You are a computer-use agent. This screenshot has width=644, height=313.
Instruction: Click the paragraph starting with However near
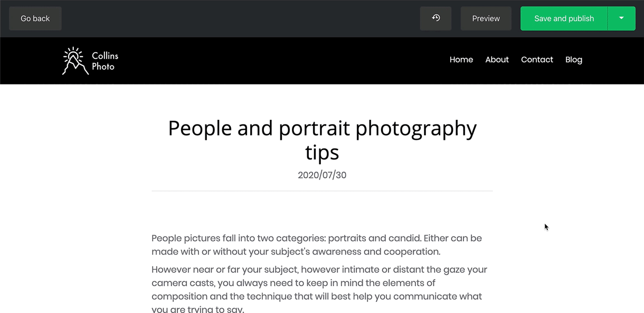point(319,289)
